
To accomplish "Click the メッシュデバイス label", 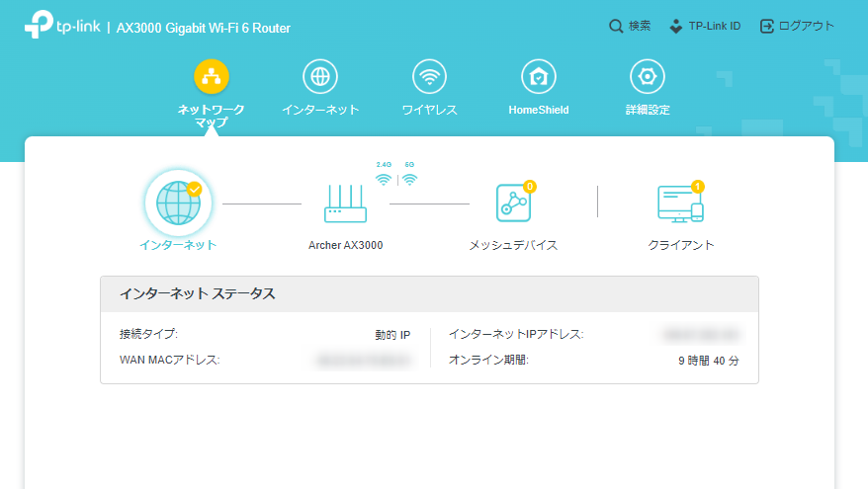I will point(513,245).
